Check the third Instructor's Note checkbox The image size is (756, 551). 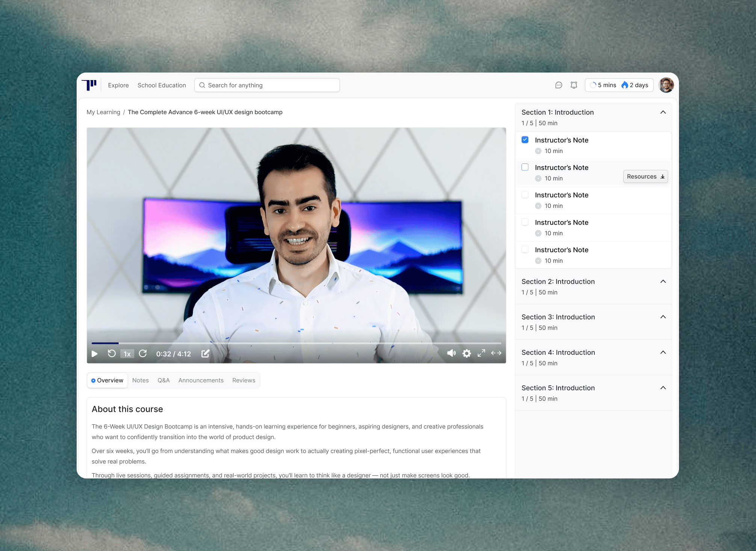[x=525, y=195]
